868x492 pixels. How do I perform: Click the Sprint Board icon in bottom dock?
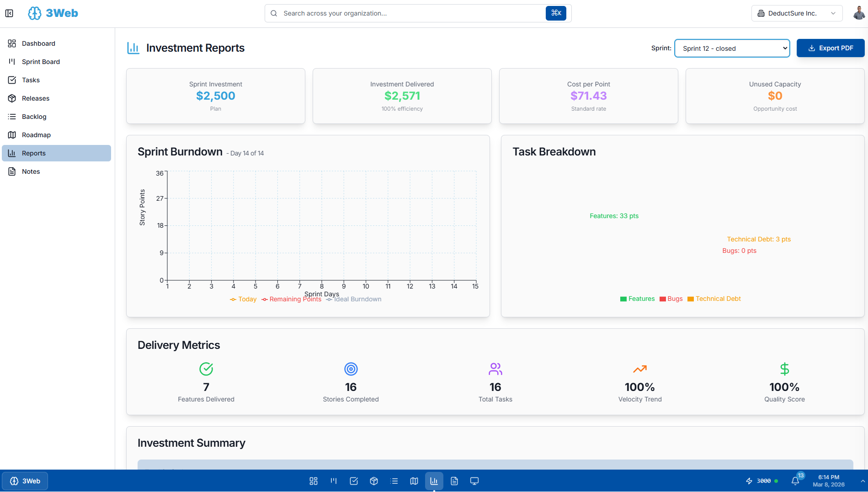pos(334,481)
